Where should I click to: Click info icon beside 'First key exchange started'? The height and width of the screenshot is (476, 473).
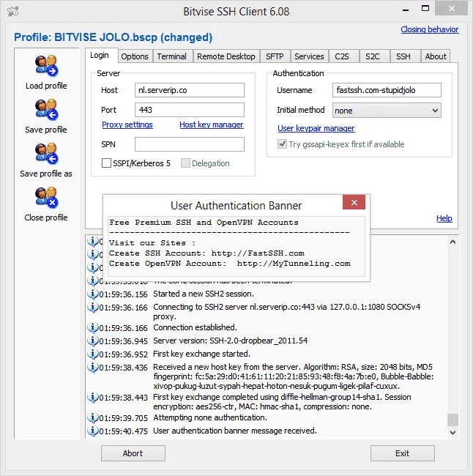92,354
